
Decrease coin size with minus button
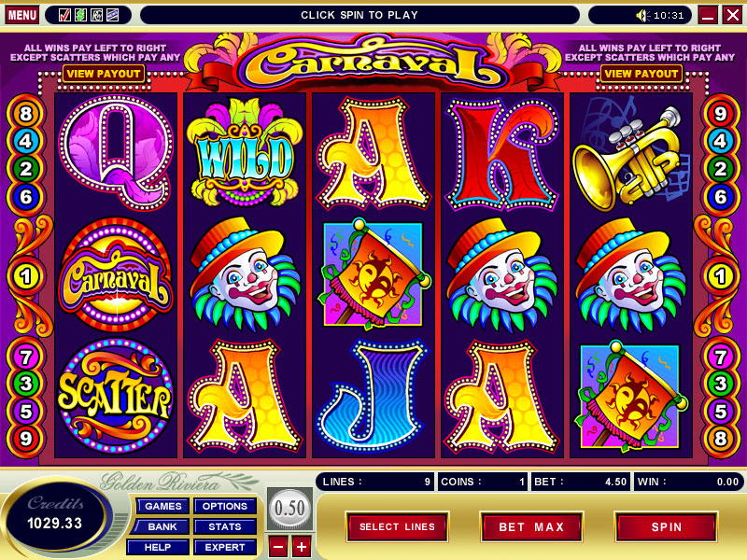(x=278, y=547)
